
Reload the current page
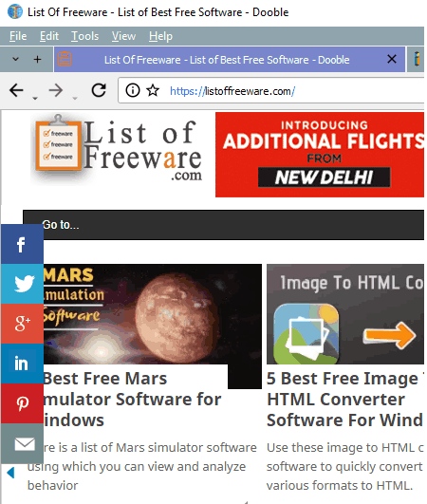click(x=99, y=90)
